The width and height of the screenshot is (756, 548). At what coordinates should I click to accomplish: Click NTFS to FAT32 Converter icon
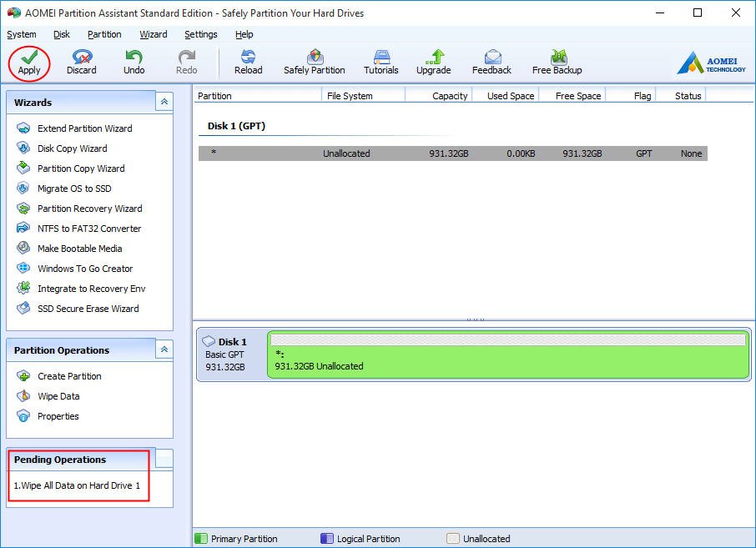click(23, 228)
